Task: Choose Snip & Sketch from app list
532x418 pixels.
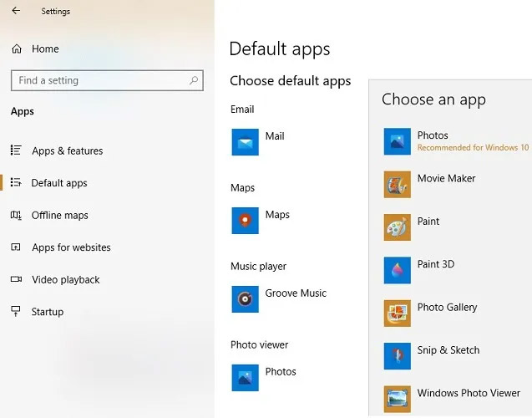Action: click(x=448, y=350)
